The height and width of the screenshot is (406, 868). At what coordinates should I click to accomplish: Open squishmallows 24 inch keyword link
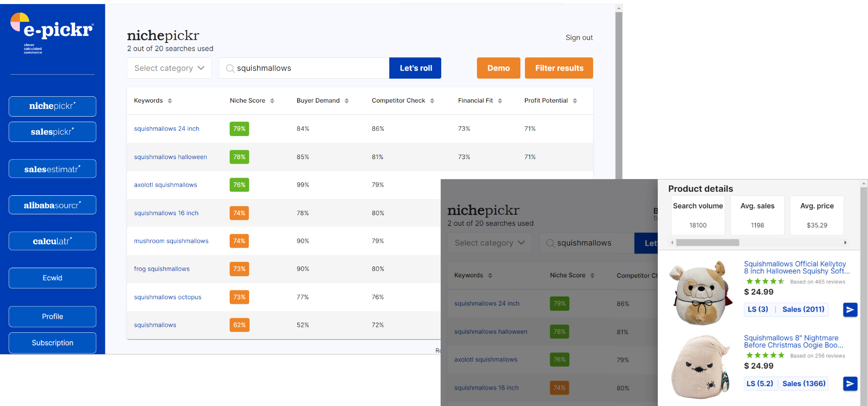pyautogui.click(x=166, y=129)
